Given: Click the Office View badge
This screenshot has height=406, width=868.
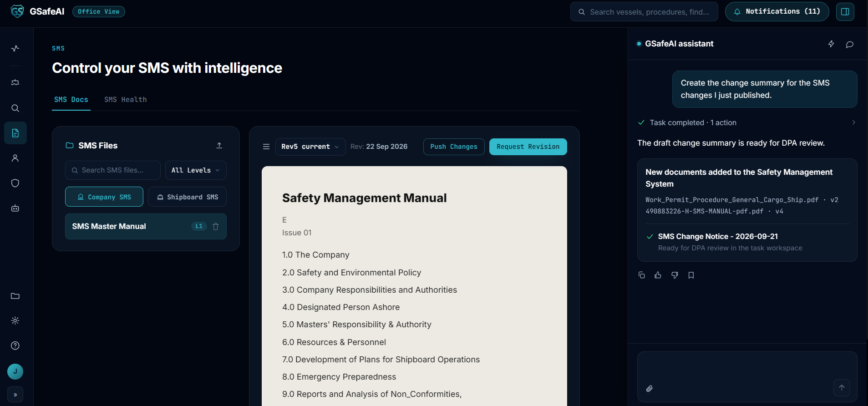Looking at the screenshot, I should click(99, 11).
